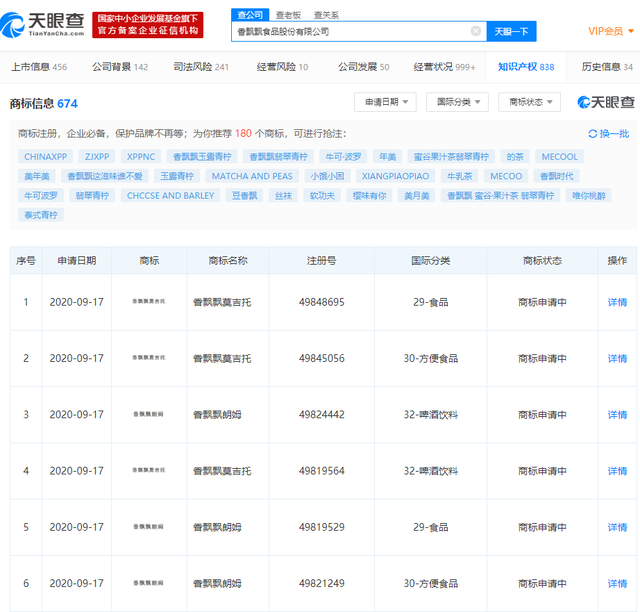Click trademark thumbnail in row 1
The height and width of the screenshot is (612, 640).
point(149,301)
